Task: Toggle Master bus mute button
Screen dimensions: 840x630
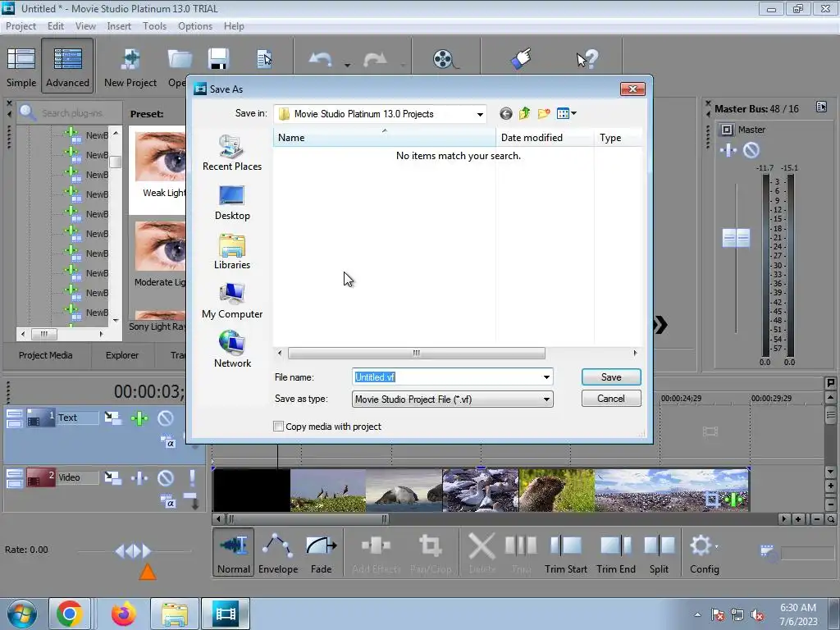Action: point(751,150)
